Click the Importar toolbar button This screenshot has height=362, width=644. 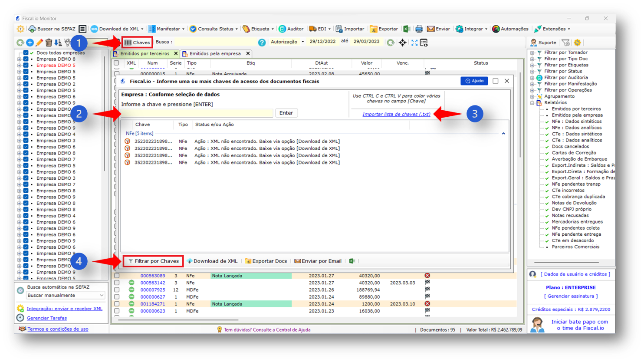[x=350, y=29]
